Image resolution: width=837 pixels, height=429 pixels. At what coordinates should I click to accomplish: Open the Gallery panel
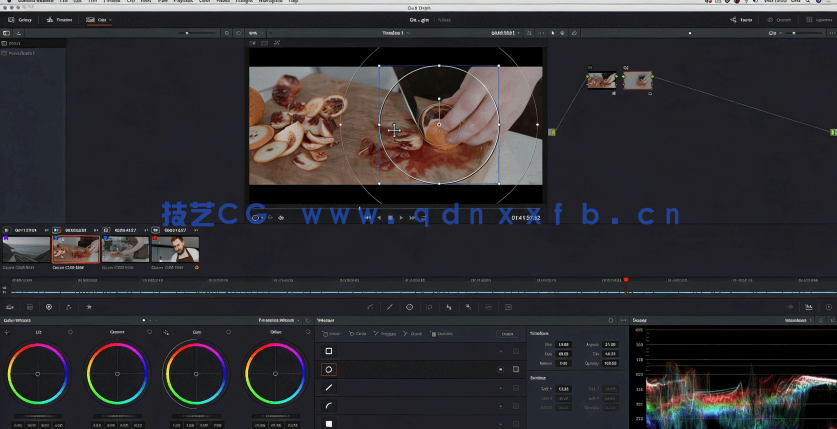19,19
